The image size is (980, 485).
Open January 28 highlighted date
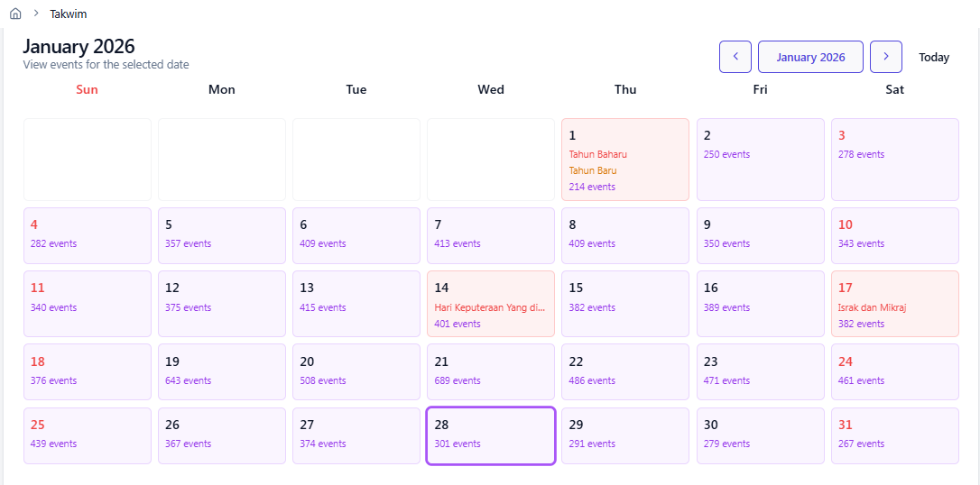(490, 435)
